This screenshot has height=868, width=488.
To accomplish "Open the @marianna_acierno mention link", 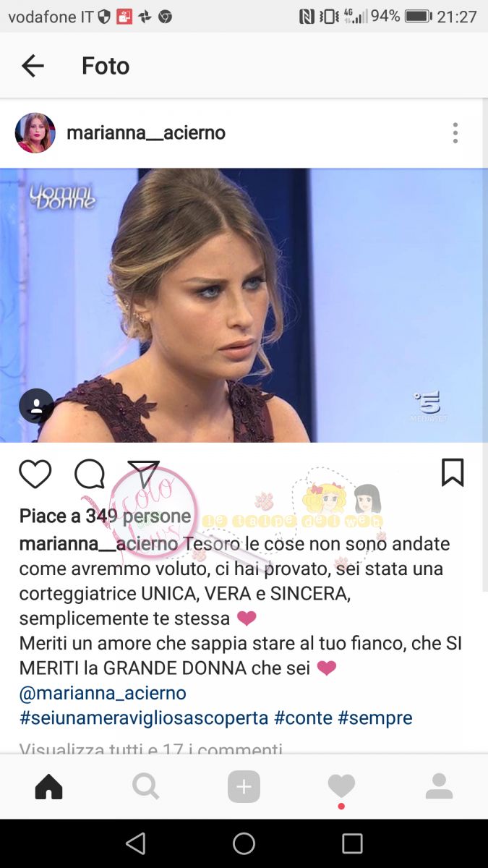I will coord(103,693).
